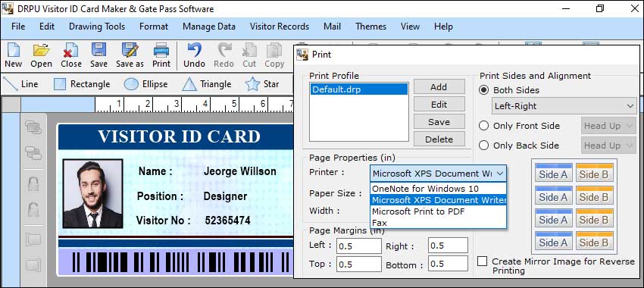
Task: Select Only Back Side radio button
Action: 484,146
